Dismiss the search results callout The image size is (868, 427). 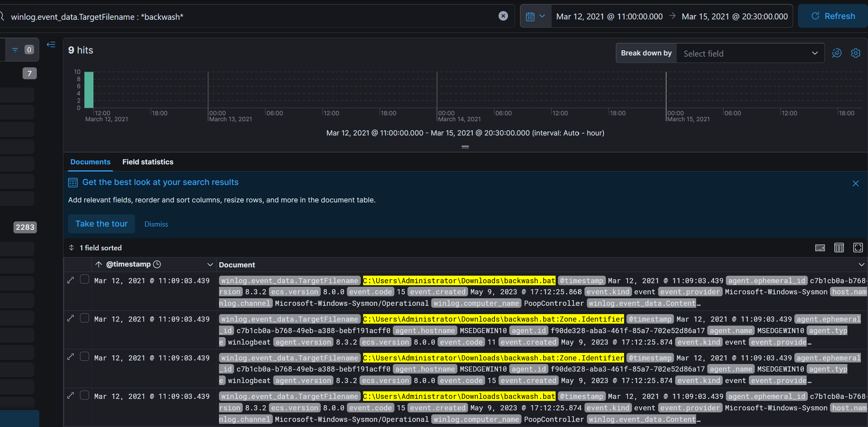[156, 224]
